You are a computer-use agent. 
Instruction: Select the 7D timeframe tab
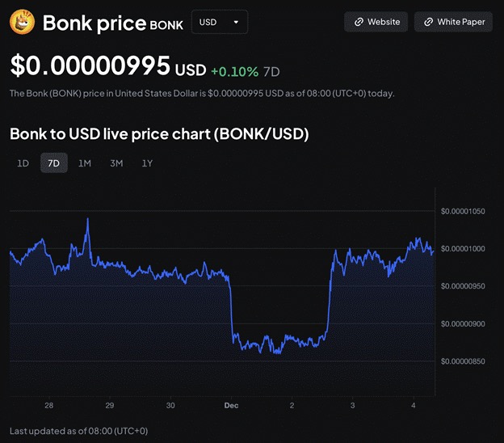[x=54, y=163]
